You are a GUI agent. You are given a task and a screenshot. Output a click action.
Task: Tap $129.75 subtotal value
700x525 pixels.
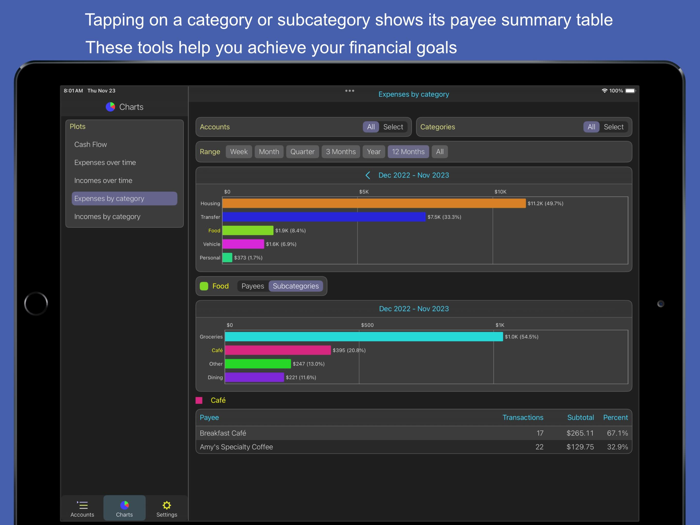click(x=580, y=447)
